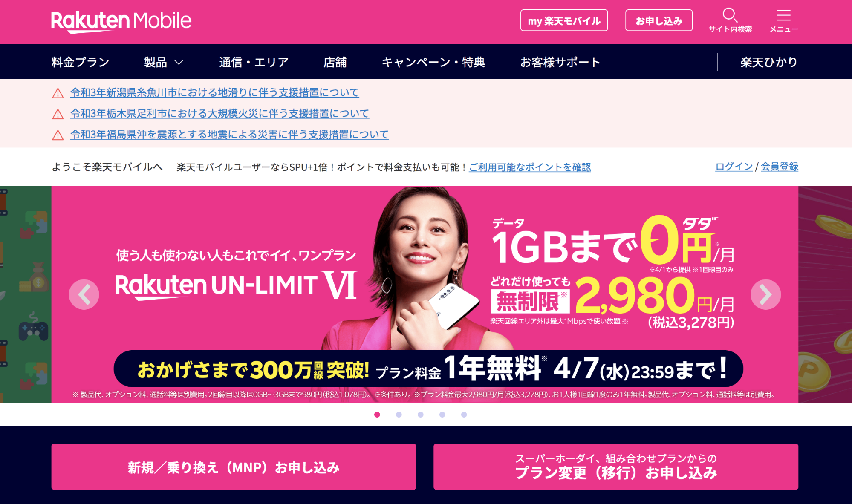852x504 pixels.
Task: Click the UN-LIMIT VI promotional banner
Action: pos(425,294)
